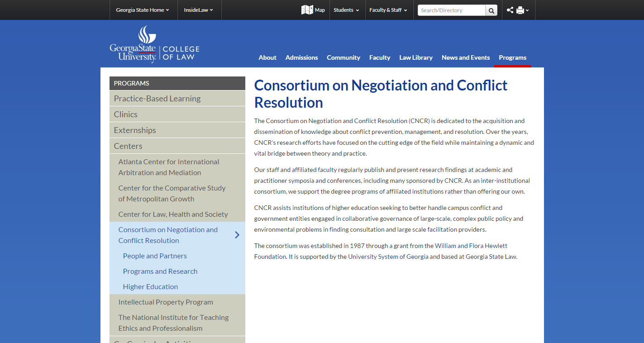Go to Law Library section
This screenshot has height=343, width=644.
[x=416, y=57]
